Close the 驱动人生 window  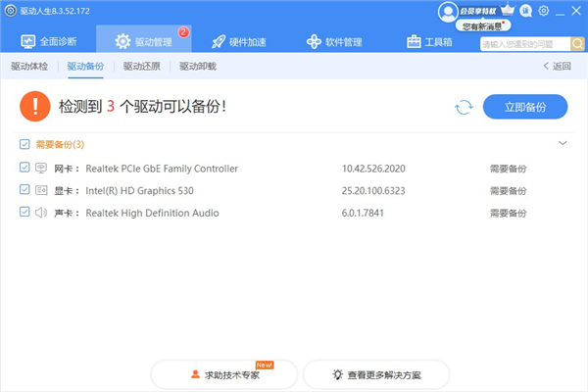coord(576,11)
